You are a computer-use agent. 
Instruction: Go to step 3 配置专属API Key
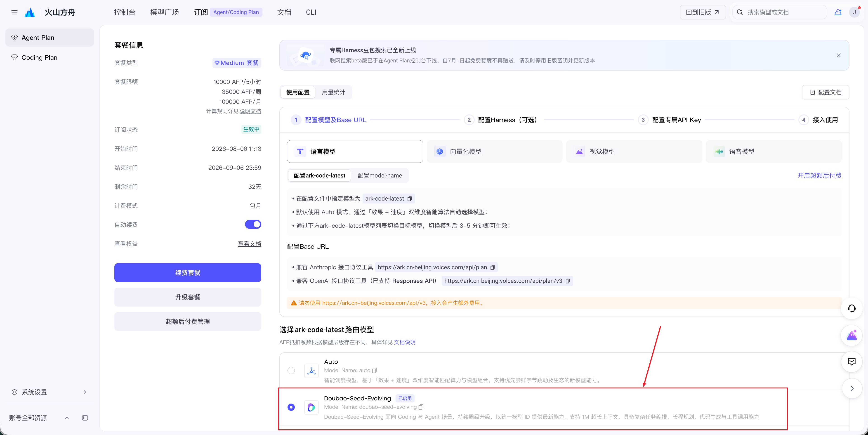pyautogui.click(x=670, y=120)
